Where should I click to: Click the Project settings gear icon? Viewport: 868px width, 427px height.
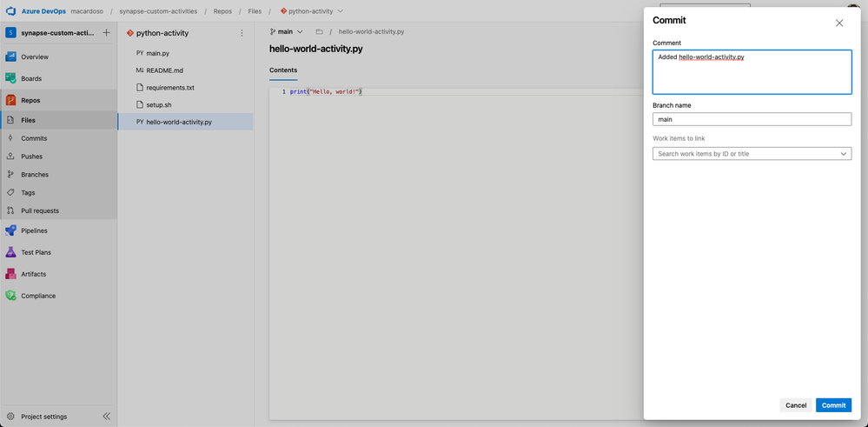pyautogui.click(x=10, y=417)
